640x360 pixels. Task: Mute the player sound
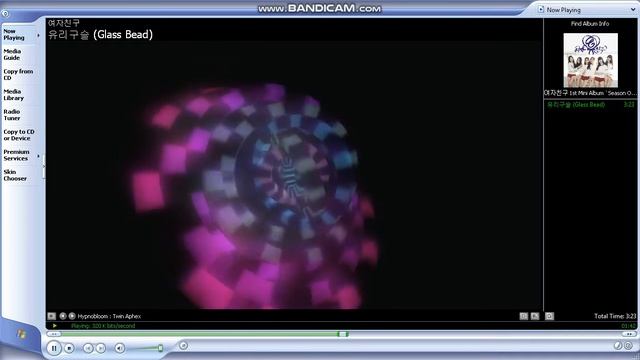[120, 348]
